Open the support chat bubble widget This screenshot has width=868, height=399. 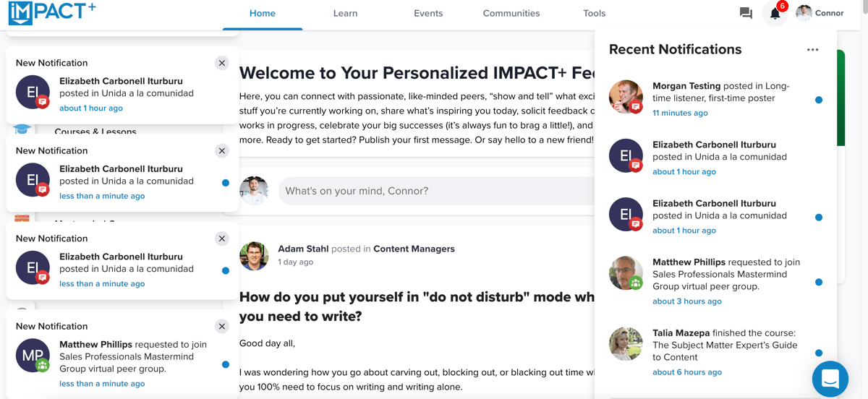click(830, 379)
